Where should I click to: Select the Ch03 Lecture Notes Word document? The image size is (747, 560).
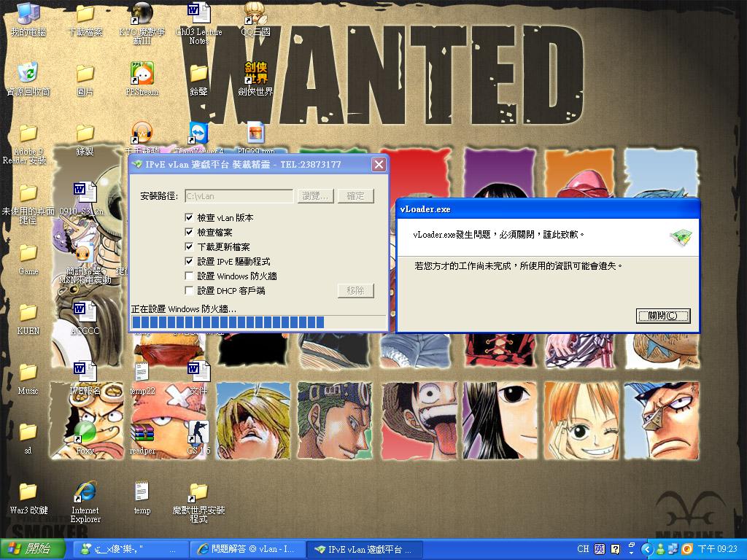coord(198,23)
